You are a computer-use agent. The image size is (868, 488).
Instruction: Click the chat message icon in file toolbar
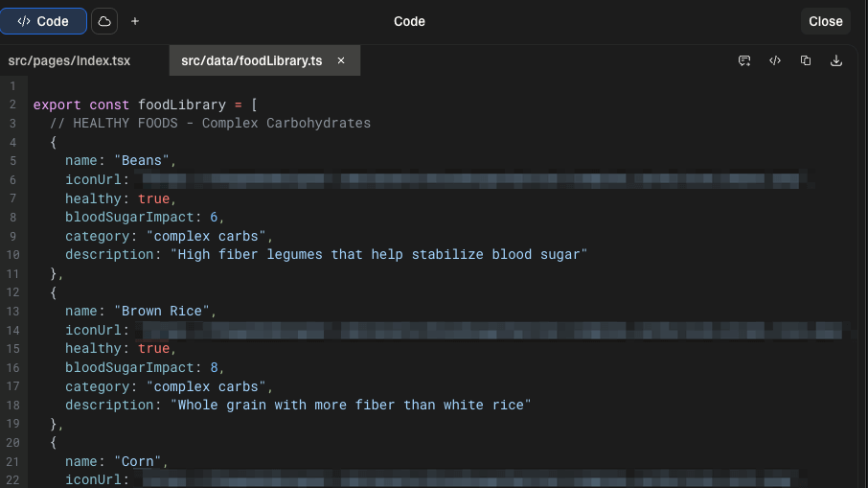point(744,60)
